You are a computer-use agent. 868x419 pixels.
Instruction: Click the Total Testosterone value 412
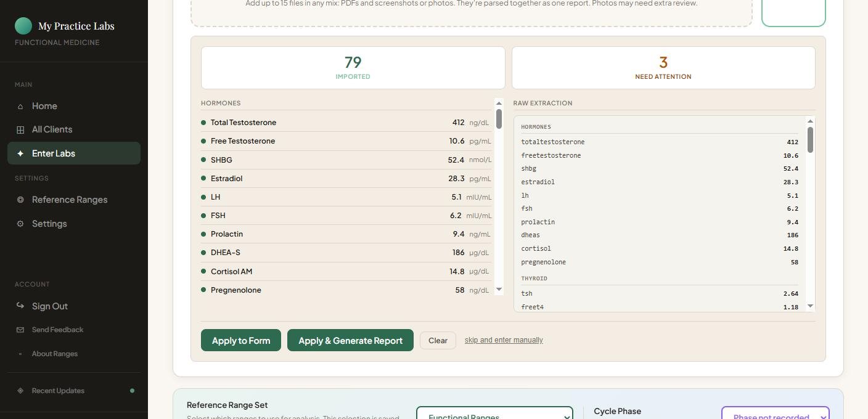pyautogui.click(x=458, y=123)
